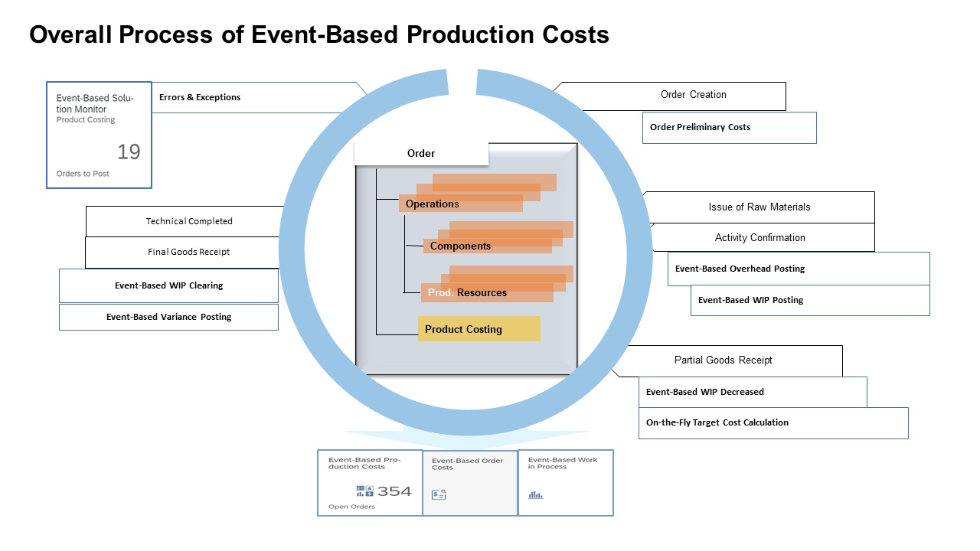Open the Event-Based Solution Monitor tile
The width and height of the screenshot is (980, 551).
click(x=99, y=135)
